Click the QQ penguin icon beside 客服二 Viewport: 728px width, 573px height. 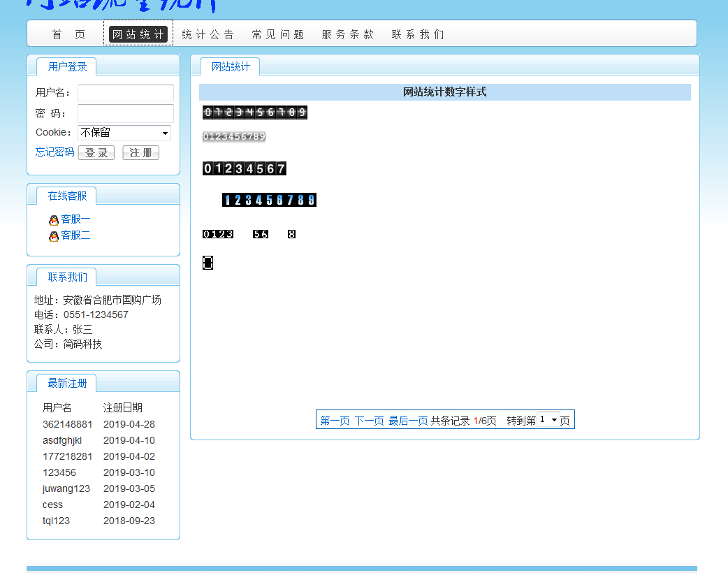[x=54, y=236]
